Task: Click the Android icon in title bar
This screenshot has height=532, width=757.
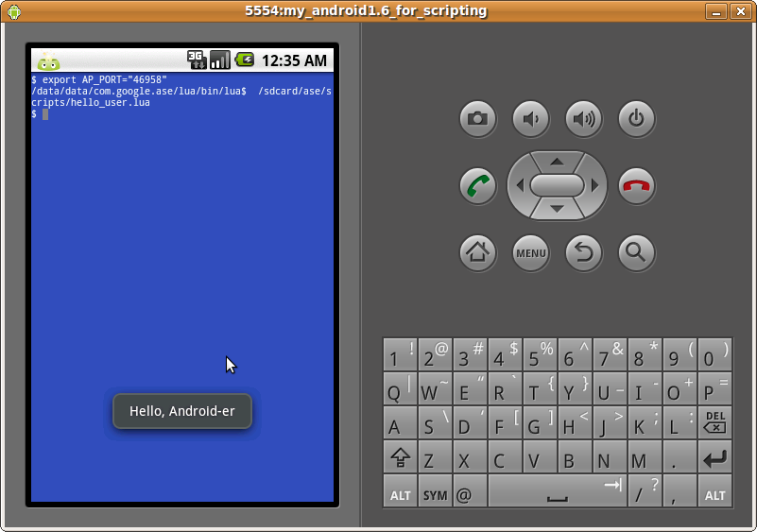Action: [x=14, y=11]
